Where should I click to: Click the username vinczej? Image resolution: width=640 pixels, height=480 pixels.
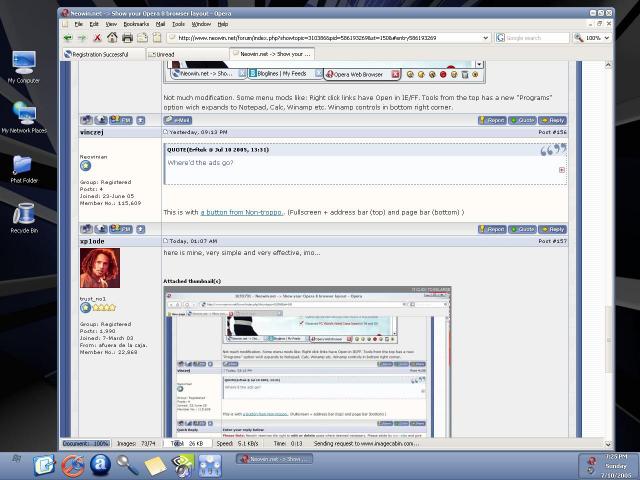coord(92,132)
